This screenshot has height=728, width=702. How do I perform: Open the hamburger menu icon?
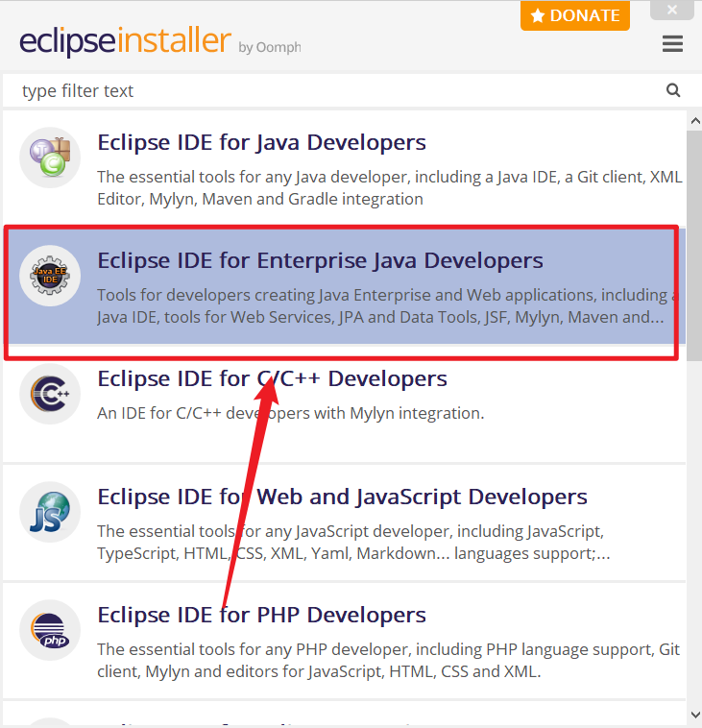[672, 43]
